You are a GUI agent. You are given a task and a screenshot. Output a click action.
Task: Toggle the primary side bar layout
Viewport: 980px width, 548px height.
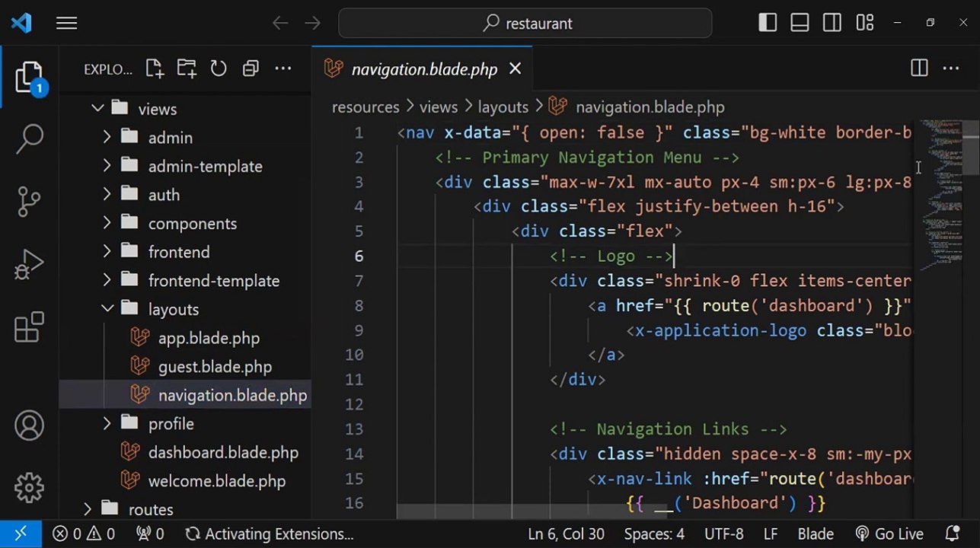click(x=768, y=23)
